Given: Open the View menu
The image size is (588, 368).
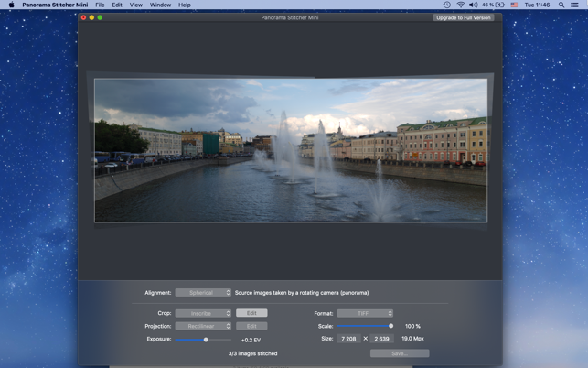Looking at the screenshot, I should coord(135,5).
